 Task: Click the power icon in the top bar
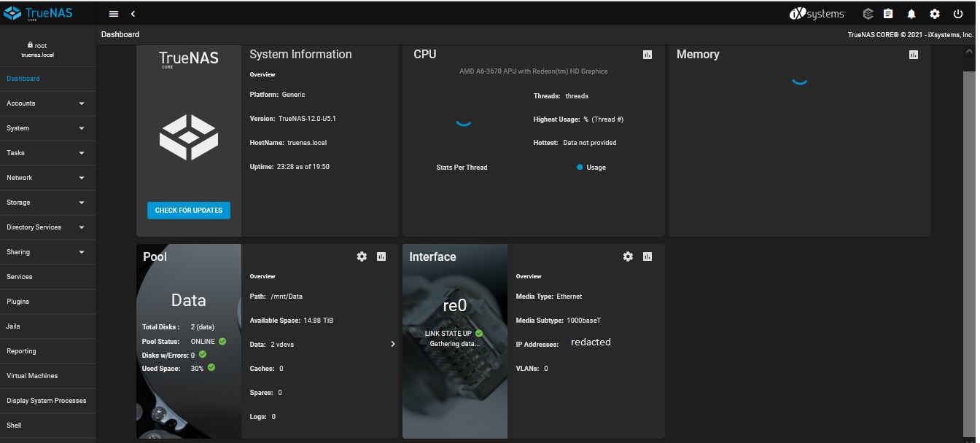point(958,14)
